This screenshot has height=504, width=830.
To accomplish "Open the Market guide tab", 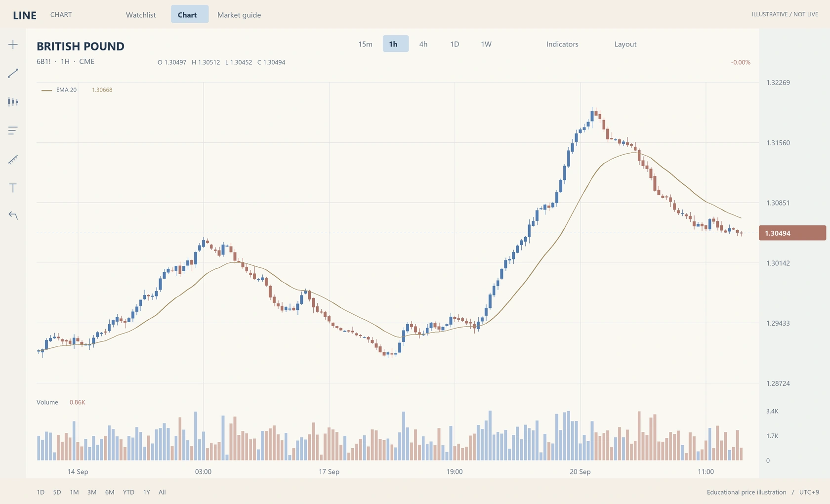I will coord(239,15).
